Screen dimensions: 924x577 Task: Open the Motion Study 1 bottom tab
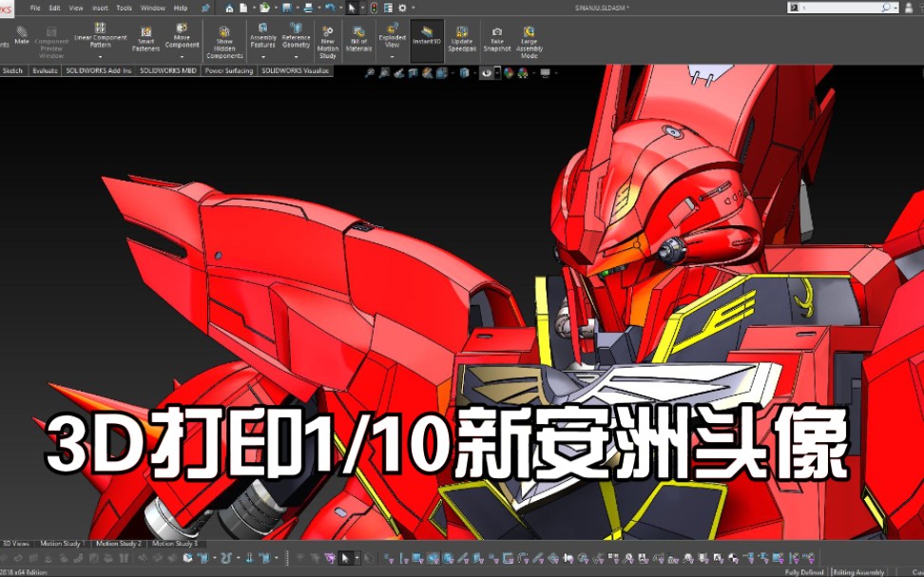[63, 544]
